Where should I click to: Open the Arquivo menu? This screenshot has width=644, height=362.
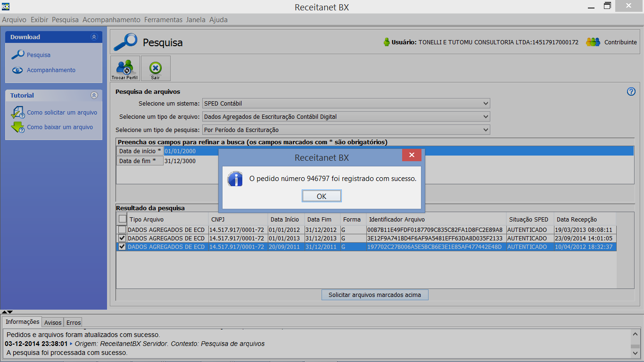14,20
